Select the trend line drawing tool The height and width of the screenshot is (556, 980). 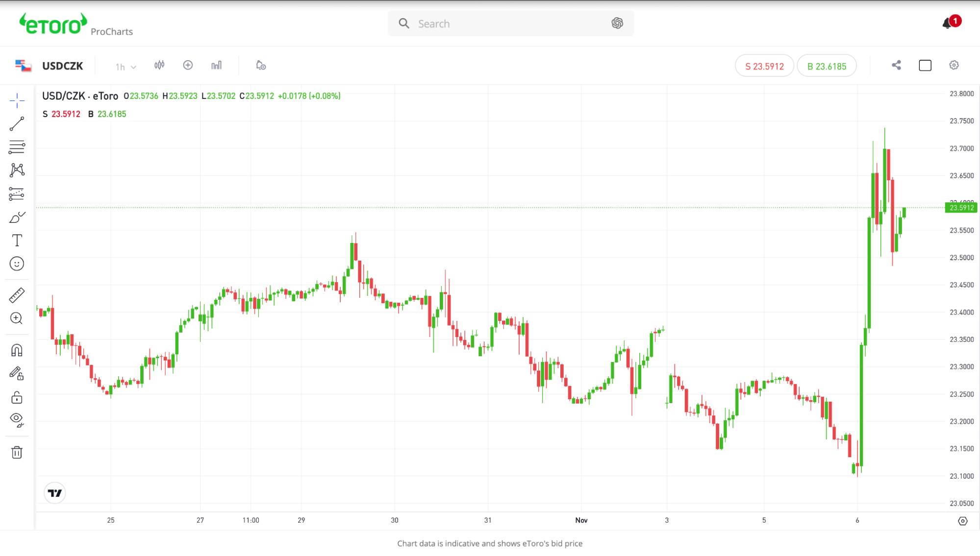click(17, 124)
